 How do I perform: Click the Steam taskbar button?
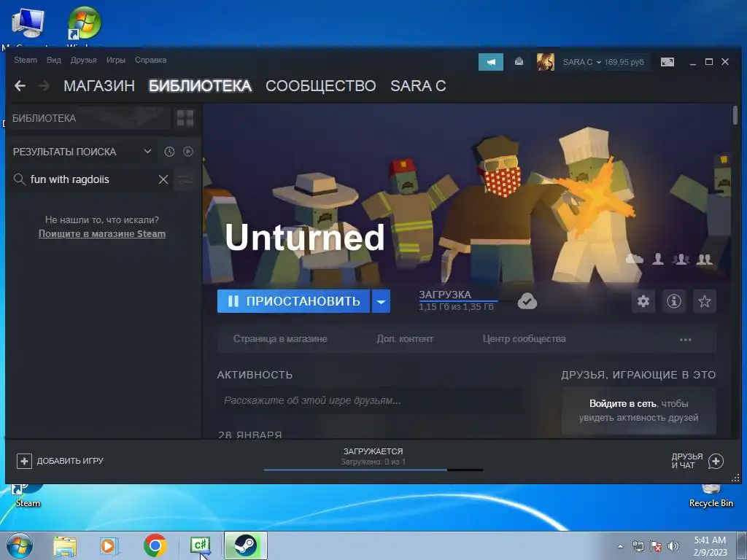coord(245,545)
